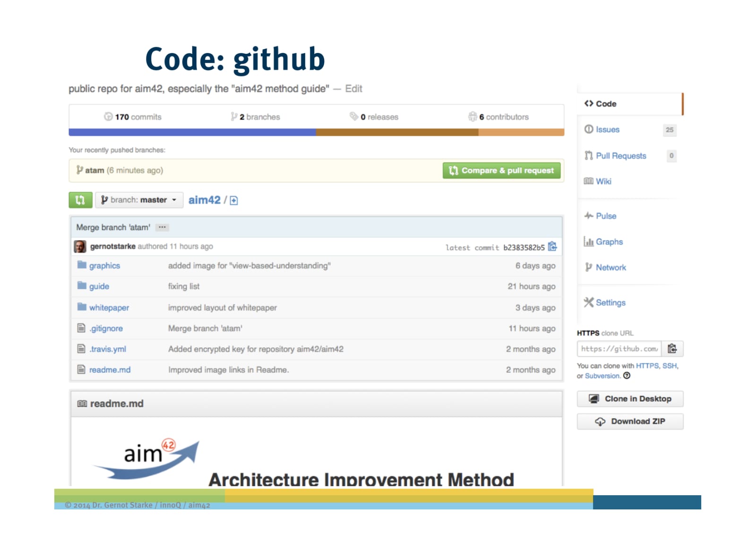Open the whitepaper folder link

click(x=109, y=308)
